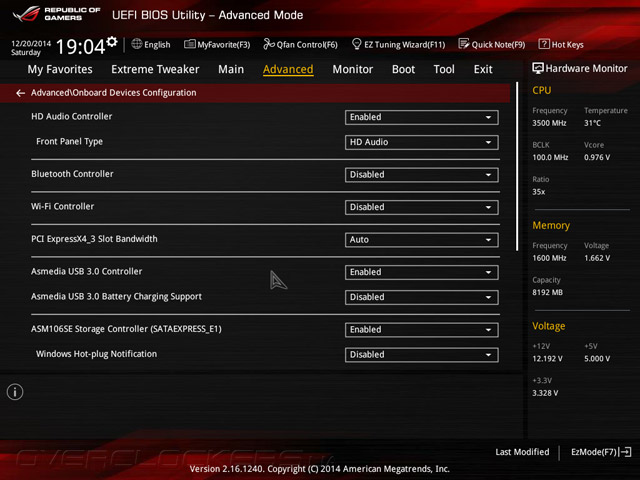Switch to My Favorites tab
The height and width of the screenshot is (480, 640).
tap(60, 69)
